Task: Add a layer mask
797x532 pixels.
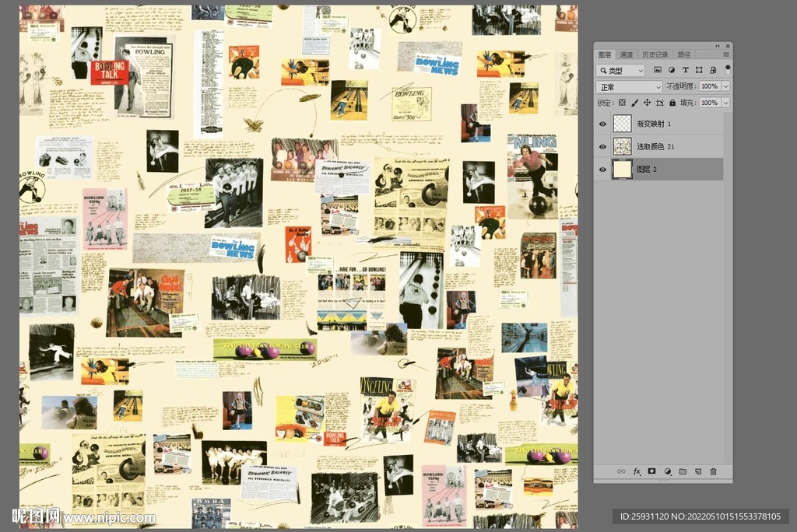Action: (x=652, y=471)
